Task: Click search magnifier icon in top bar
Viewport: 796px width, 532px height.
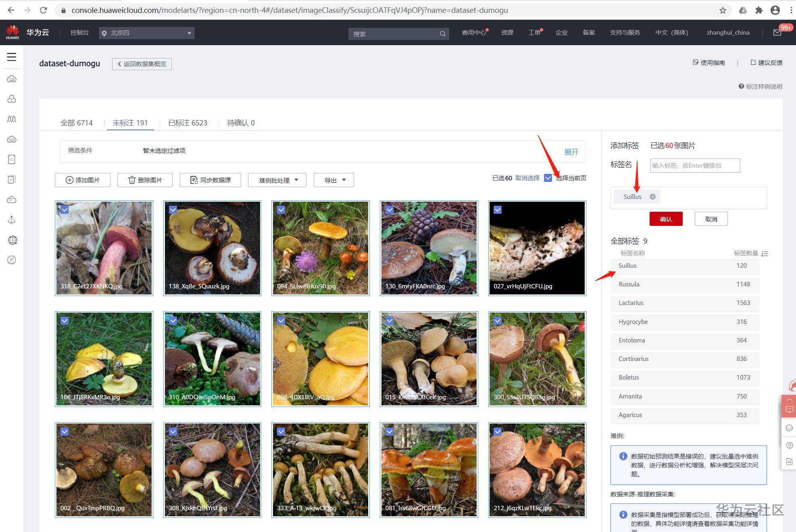Action: point(442,34)
